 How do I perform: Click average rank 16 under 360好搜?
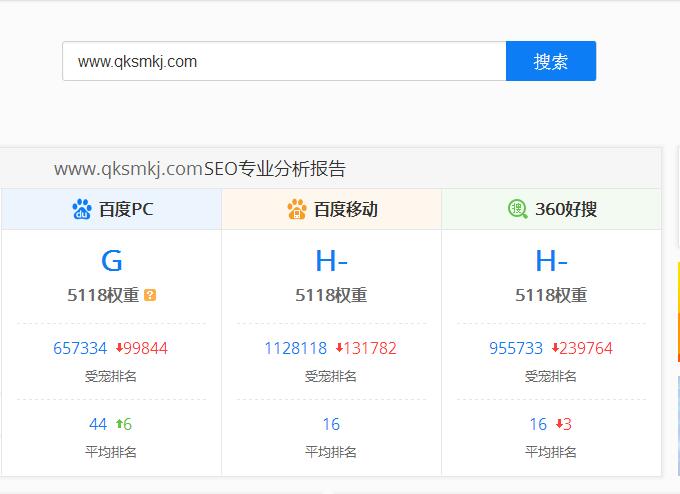tap(538, 424)
